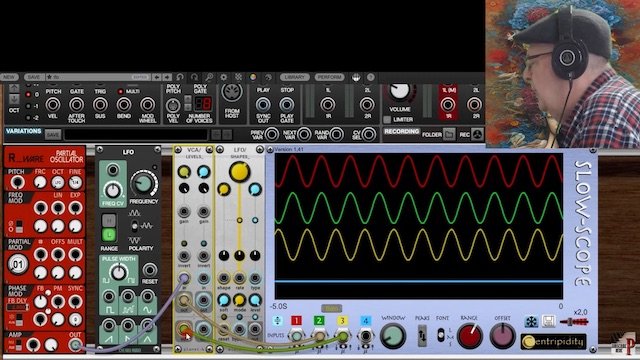Click the LFO square wave output jack
Image resolution: width=640 pixels, height=360 pixels.
109,297
